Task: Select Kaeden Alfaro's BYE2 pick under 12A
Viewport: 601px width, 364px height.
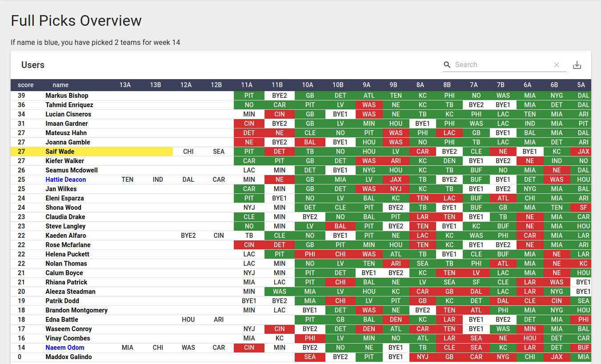Action: [188, 236]
